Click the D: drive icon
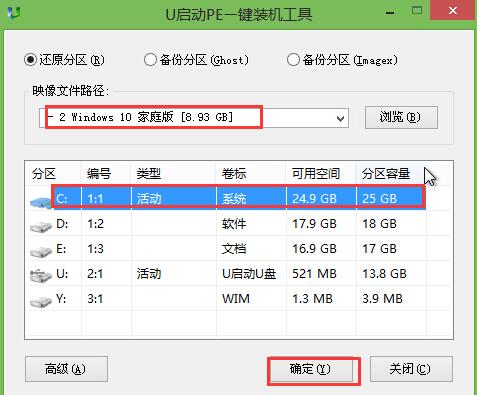This screenshot has width=477, height=395. coord(41,227)
